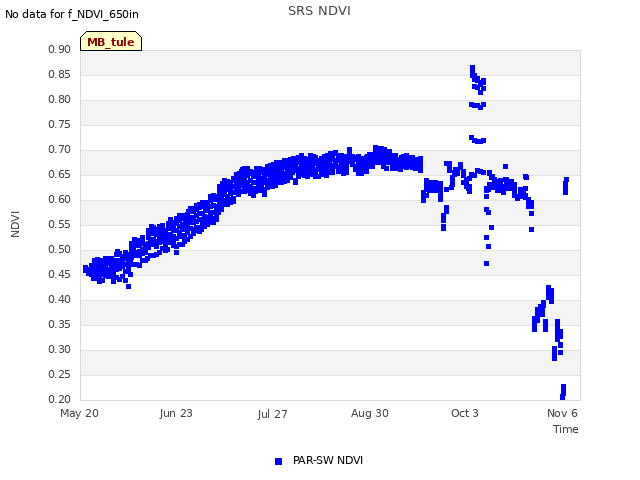This screenshot has height=480, width=640.
Task: Click the Time x-axis label
Action: [x=565, y=429]
